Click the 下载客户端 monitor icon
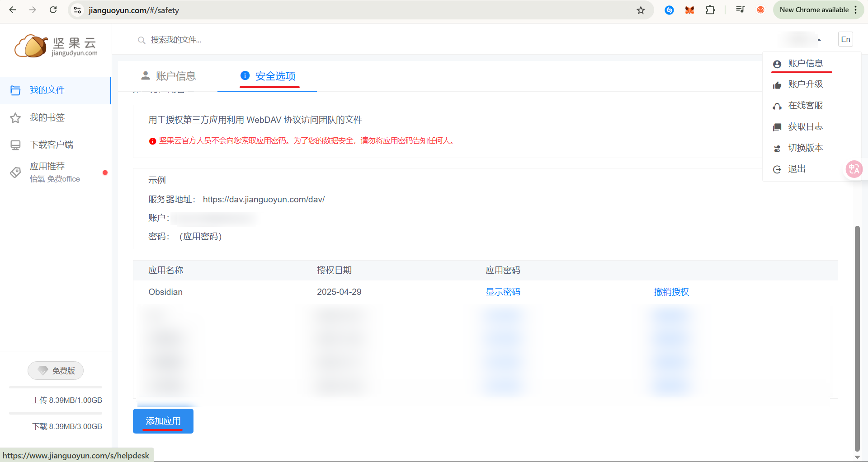Image resolution: width=868 pixels, height=462 pixels. pyautogui.click(x=15, y=145)
